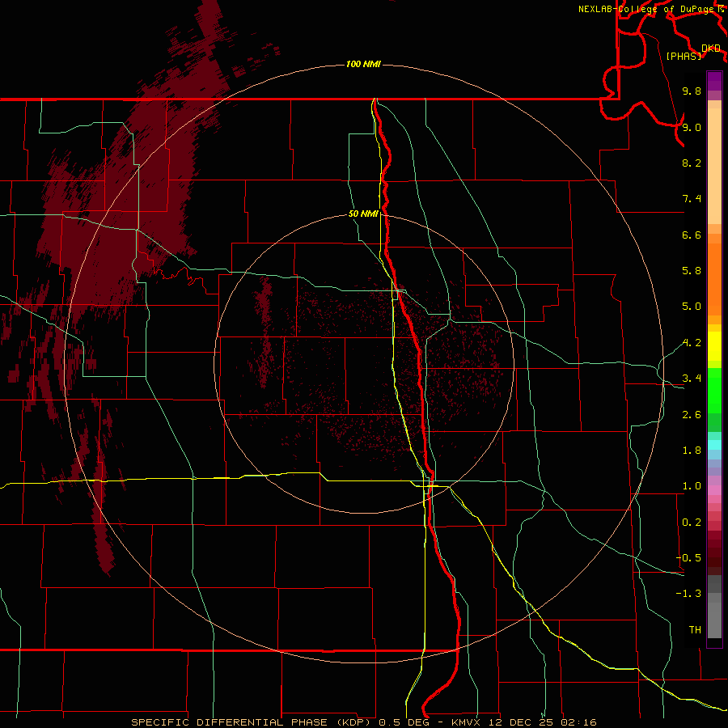The width and height of the screenshot is (728, 728).
Task: Click the 7.4 legend value
Action: pos(692,199)
